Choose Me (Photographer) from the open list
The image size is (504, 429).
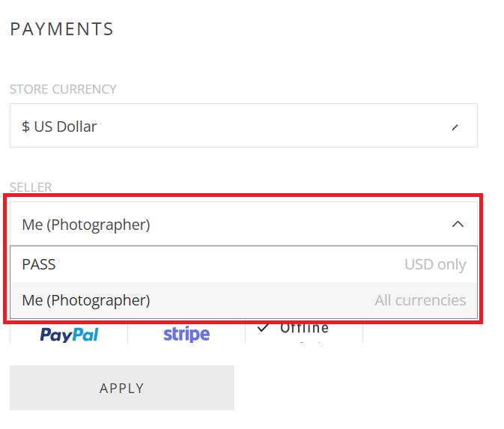[243, 300]
